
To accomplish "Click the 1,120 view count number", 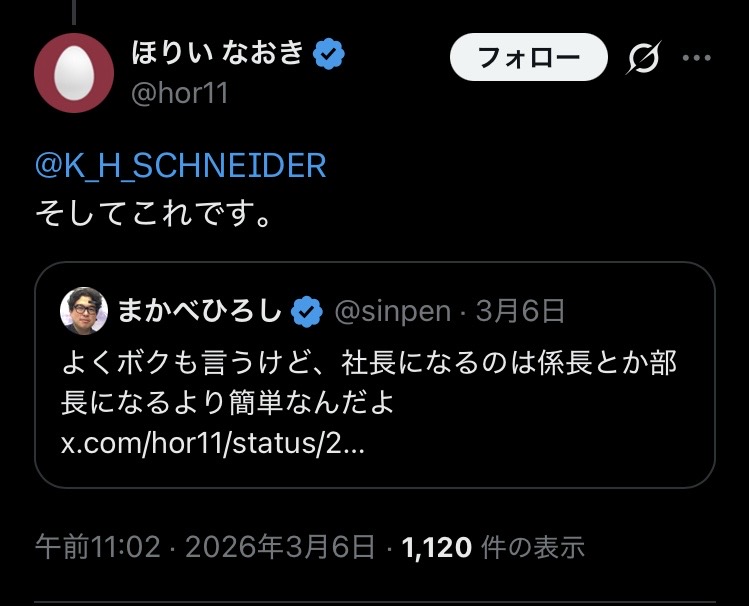I will [436, 547].
